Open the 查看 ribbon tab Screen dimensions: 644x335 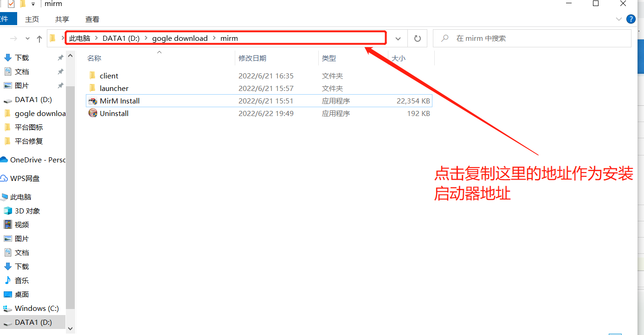[92, 19]
